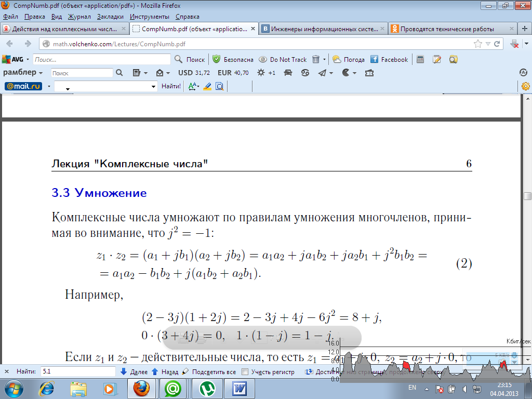Click the Rambler search magnifier icon

pyautogui.click(x=119, y=73)
